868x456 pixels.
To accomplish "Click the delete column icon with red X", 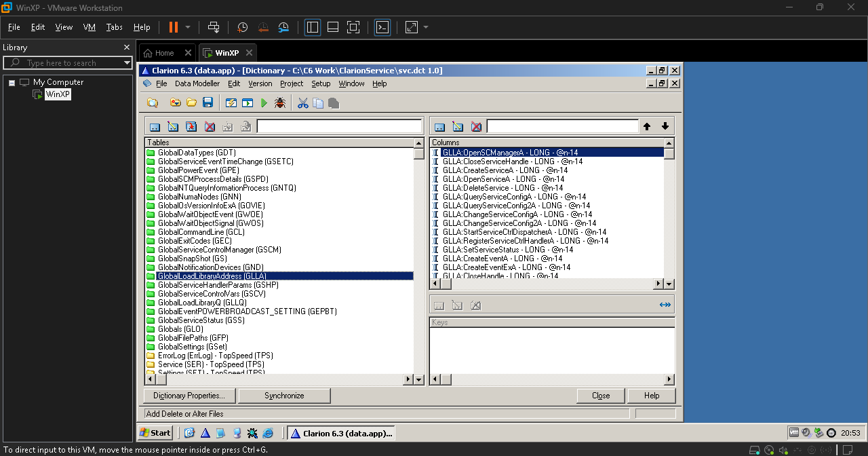I will point(476,127).
